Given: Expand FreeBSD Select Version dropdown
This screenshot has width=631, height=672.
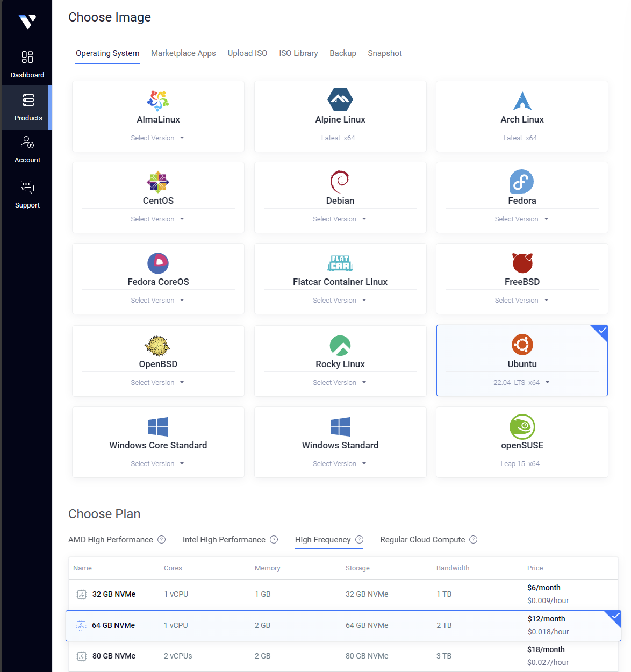Looking at the screenshot, I should [521, 301].
